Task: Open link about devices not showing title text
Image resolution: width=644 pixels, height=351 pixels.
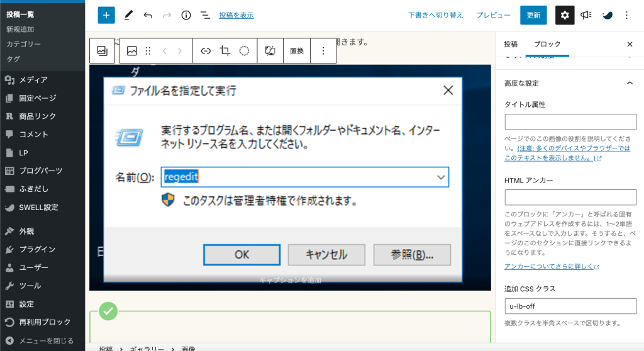Action: pyautogui.click(x=567, y=153)
